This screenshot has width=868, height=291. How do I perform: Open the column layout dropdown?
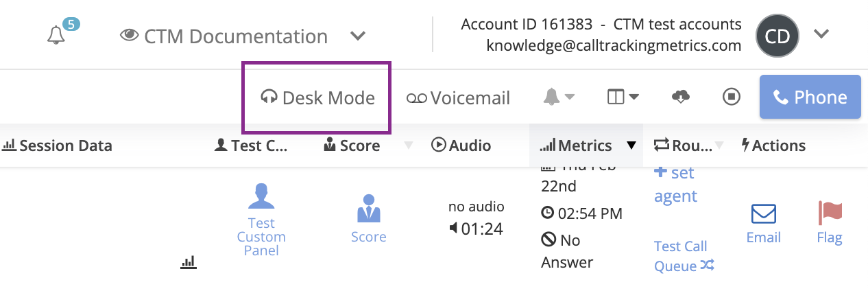[623, 97]
